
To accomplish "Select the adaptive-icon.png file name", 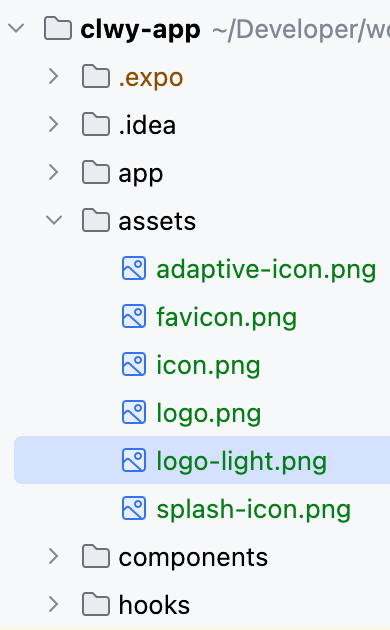I will [x=266, y=270].
